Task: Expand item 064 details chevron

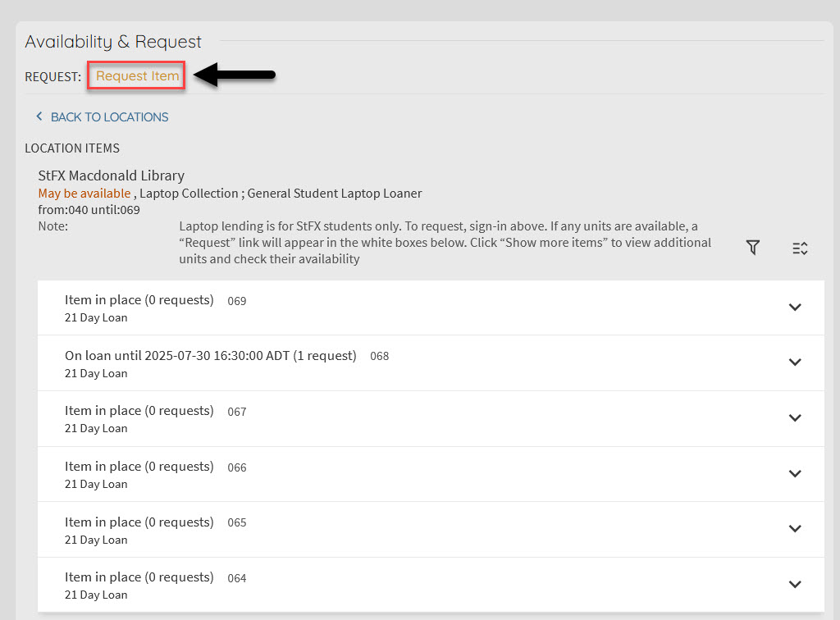Action: tap(794, 585)
